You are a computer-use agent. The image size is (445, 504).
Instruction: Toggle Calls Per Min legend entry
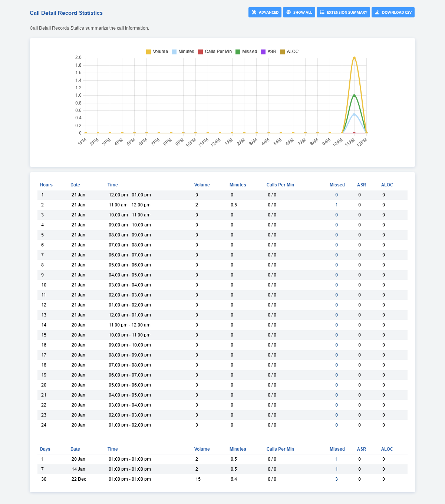[215, 52]
